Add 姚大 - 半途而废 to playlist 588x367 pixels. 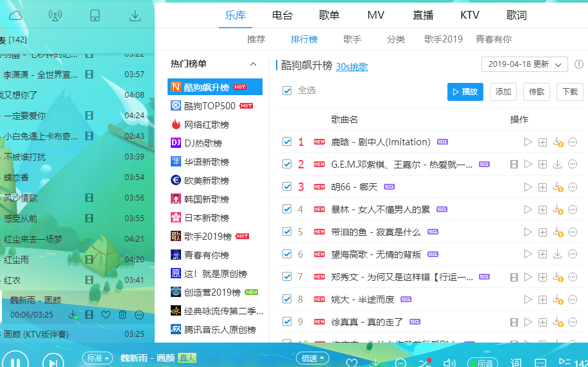pos(542,300)
